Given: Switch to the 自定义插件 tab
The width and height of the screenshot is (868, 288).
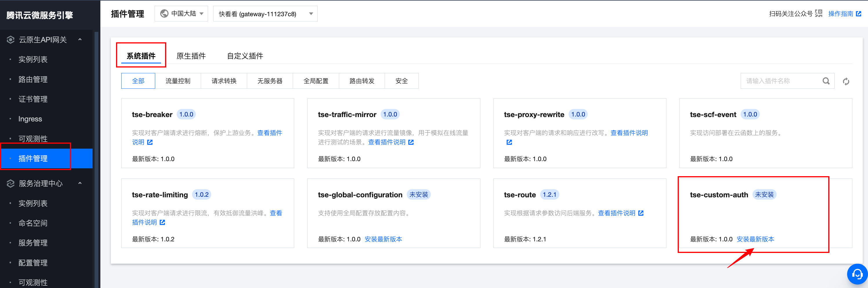Looking at the screenshot, I should click(x=245, y=56).
